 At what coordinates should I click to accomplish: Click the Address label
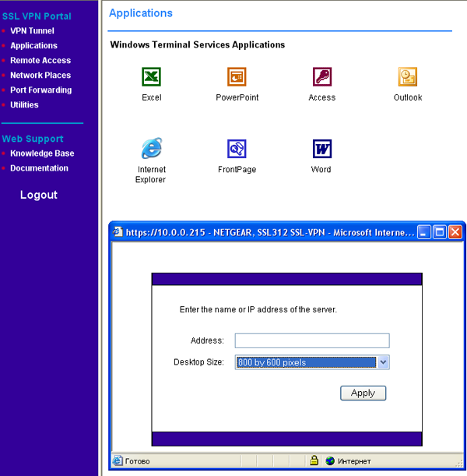tap(207, 340)
